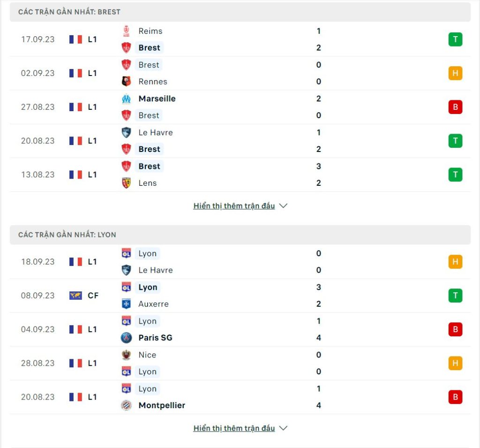This screenshot has height=448, width=480.
Task: Expand more Brest matches via chevron
Action: pyautogui.click(x=284, y=206)
